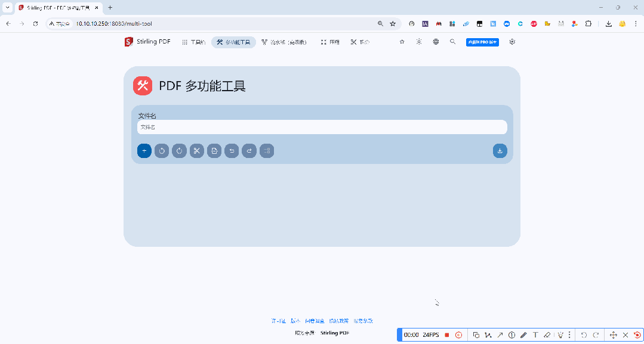Screen dimensions: 644x344
Task: Click the 升级到 PRO button
Action: click(482, 42)
